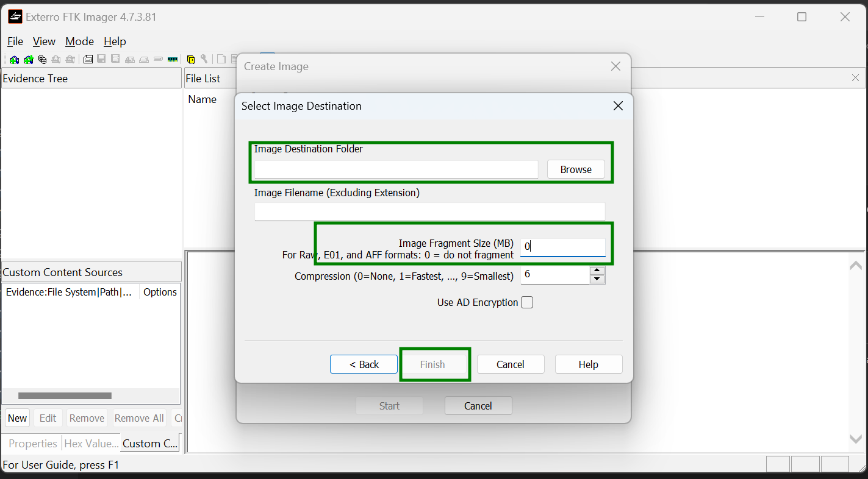
Task: Click the Finish button
Action: coord(432,364)
